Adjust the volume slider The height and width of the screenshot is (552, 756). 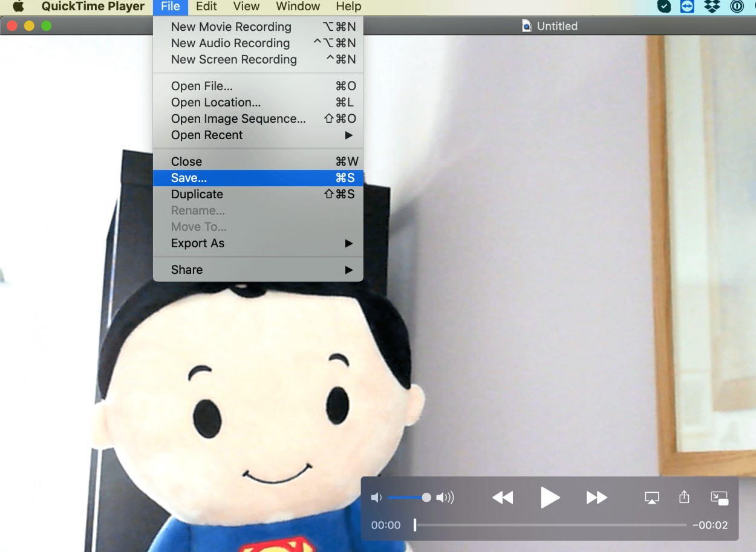tap(409, 498)
